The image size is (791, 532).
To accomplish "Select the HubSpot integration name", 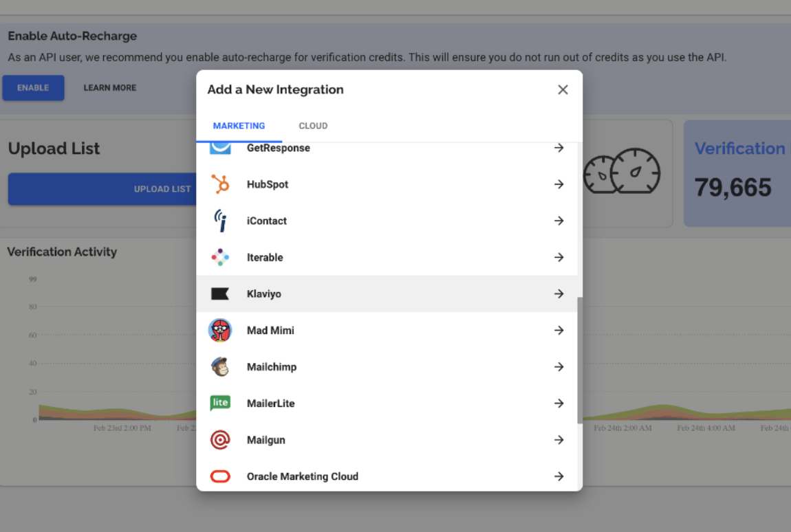I will tap(268, 184).
